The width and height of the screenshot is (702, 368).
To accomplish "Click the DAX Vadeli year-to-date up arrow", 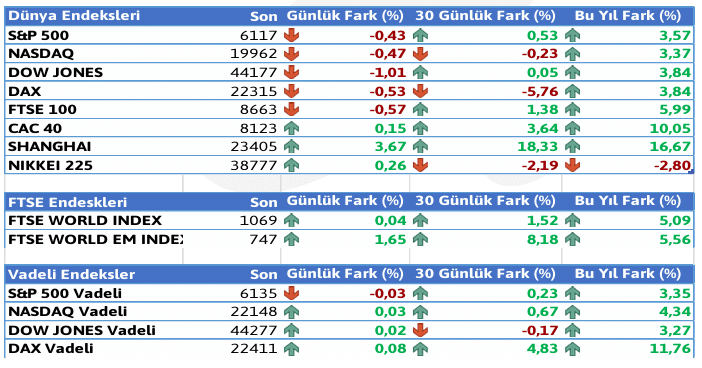I will [x=573, y=348].
